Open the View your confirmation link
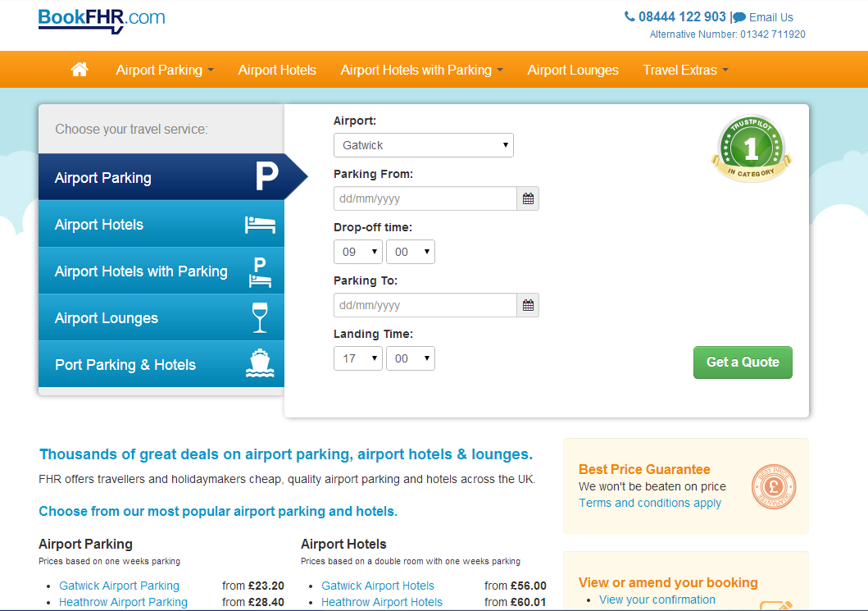Screen dimensions: 868x611 657,600
